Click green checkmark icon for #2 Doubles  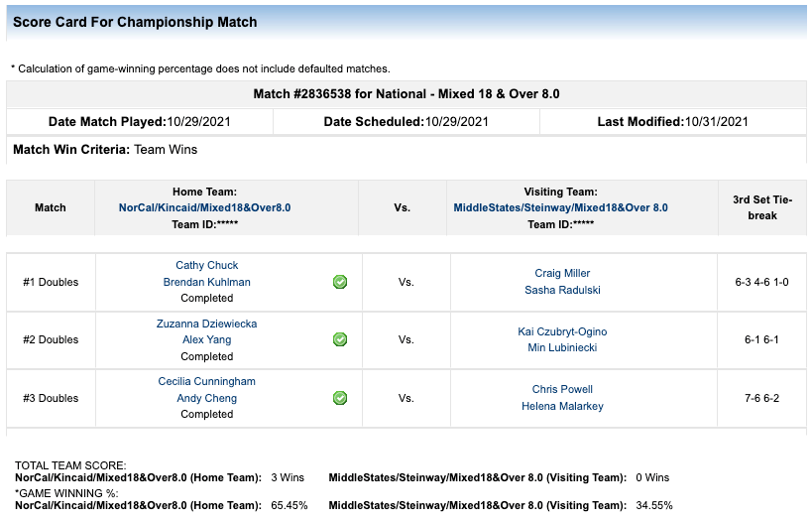(x=340, y=339)
